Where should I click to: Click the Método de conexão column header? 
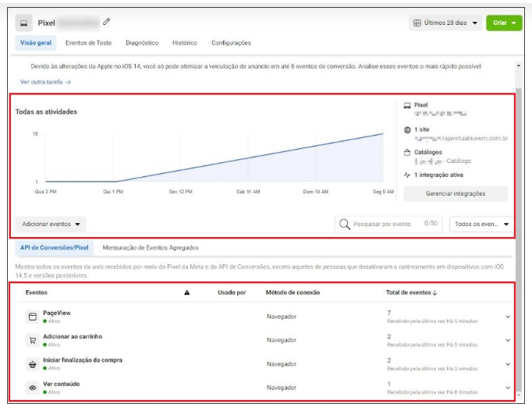[x=293, y=292]
